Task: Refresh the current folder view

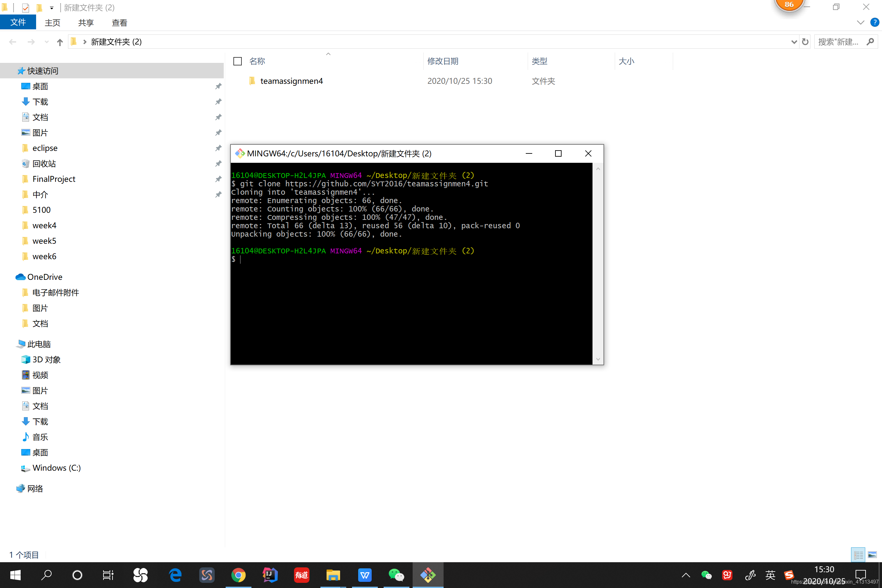Action: pos(805,42)
